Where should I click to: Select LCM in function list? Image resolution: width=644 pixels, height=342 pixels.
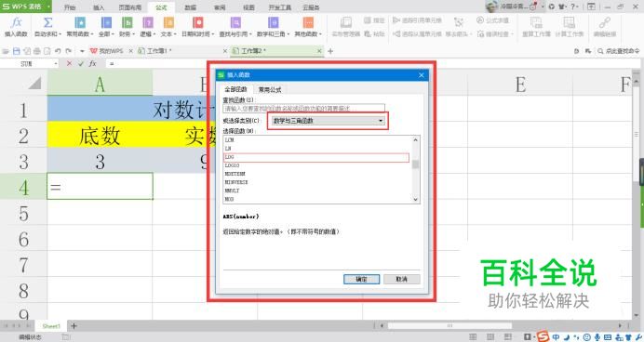[316, 139]
